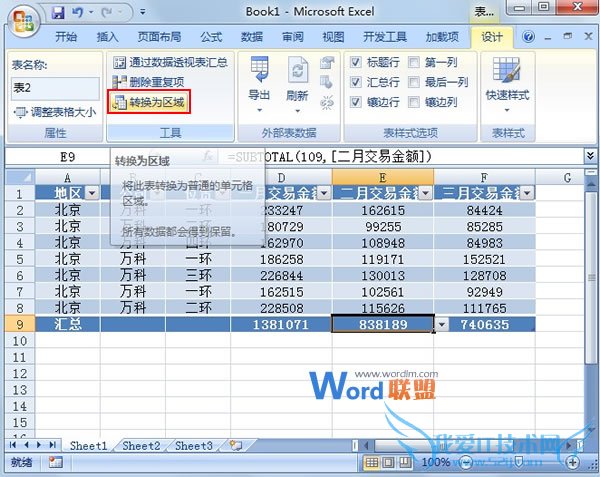Viewport: 600px width, 477px height.
Task: Toggle the 标题行 checkbox
Action: [355, 62]
